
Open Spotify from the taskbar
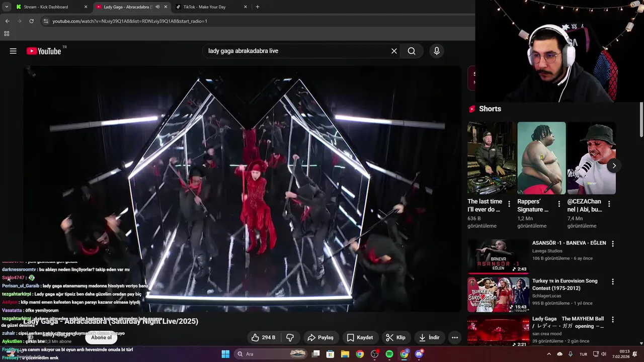click(x=389, y=354)
